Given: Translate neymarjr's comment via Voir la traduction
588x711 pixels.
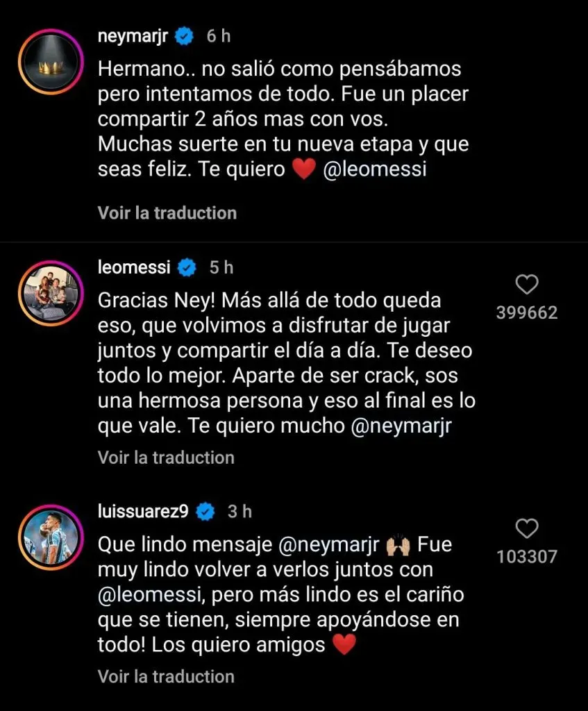Looking at the screenshot, I should click(x=167, y=212).
